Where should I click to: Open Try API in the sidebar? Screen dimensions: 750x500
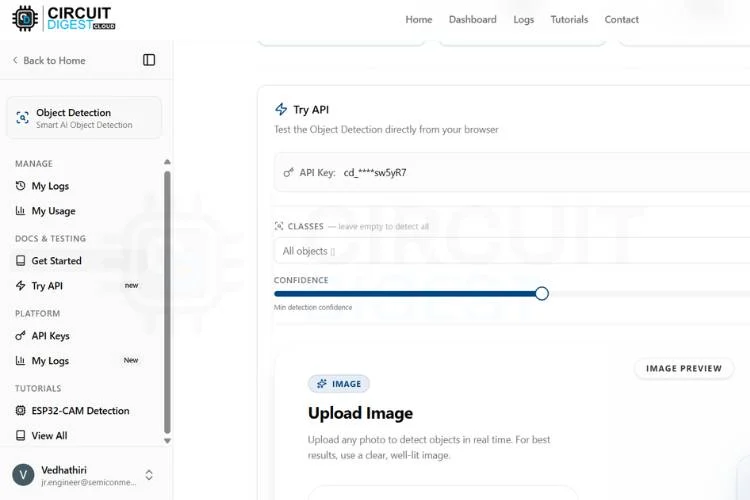point(47,286)
